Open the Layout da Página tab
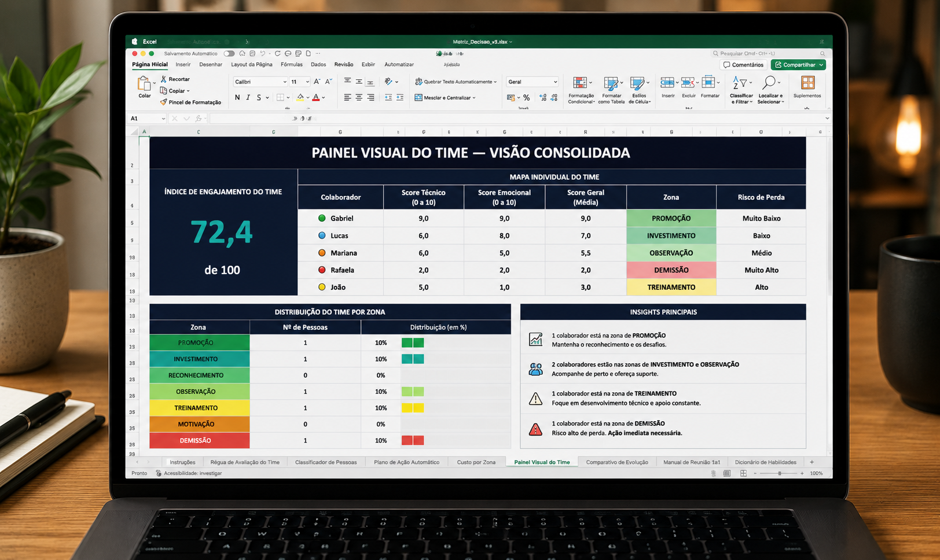This screenshot has width=940, height=560. 252,64
